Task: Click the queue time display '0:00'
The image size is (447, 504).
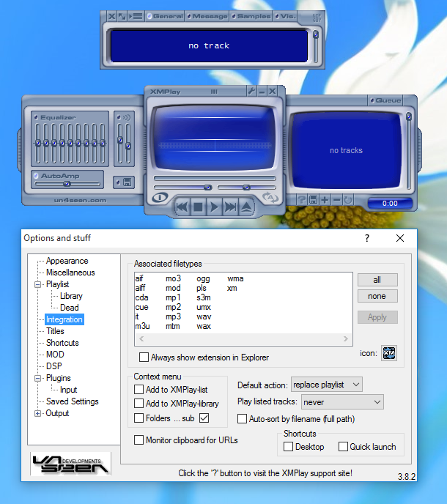Action: 390,203
